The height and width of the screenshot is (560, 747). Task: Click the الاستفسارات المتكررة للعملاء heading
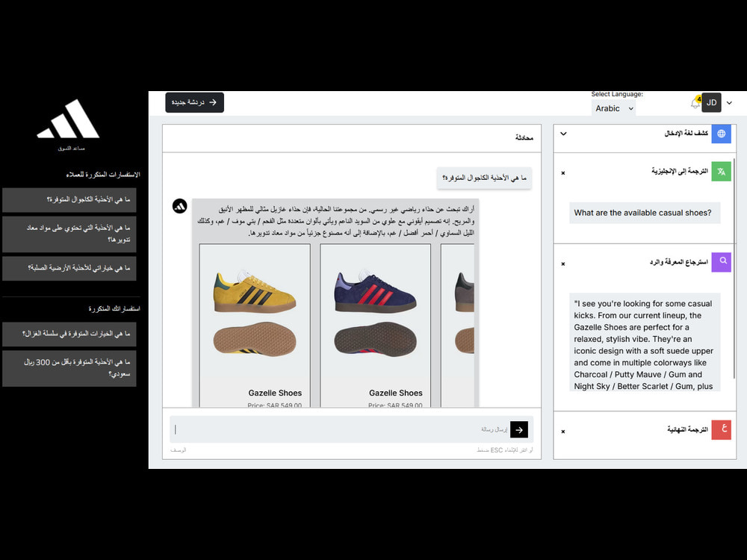(103, 175)
